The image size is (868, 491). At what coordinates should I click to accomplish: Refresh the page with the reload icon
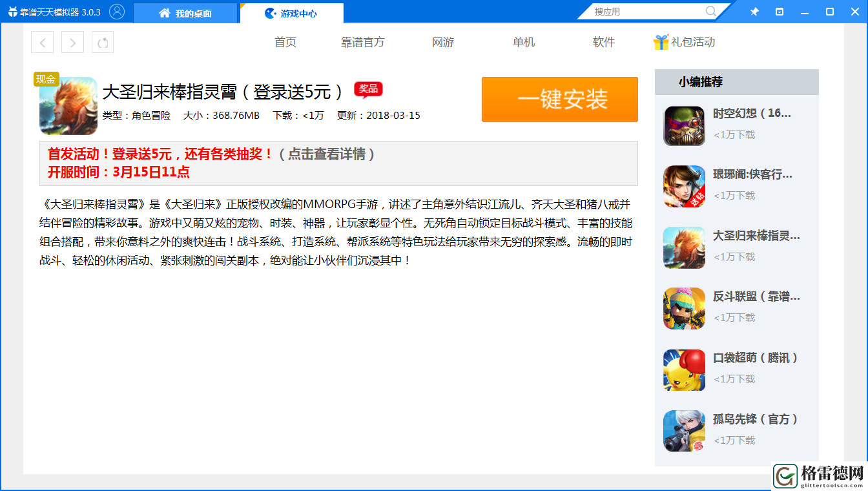103,42
